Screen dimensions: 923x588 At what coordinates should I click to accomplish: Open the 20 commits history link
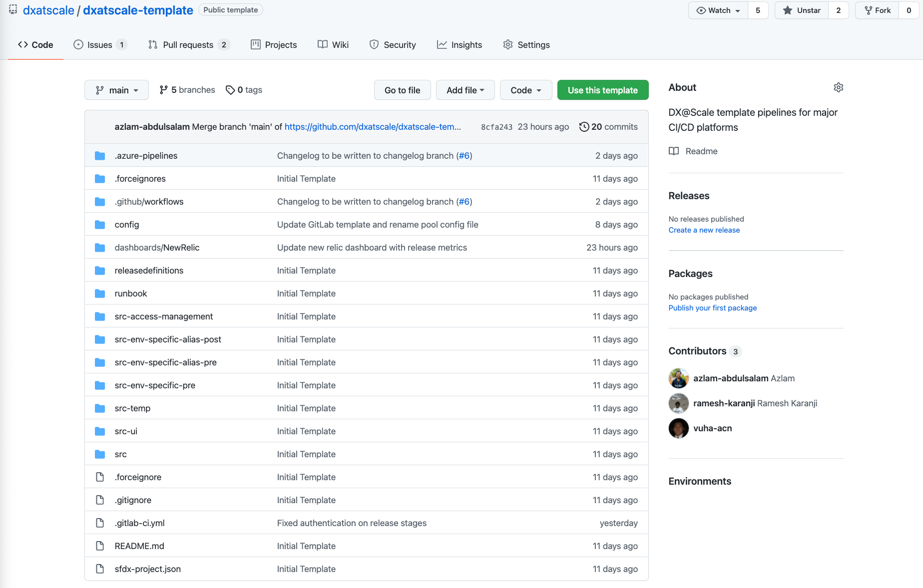tap(608, 127)
